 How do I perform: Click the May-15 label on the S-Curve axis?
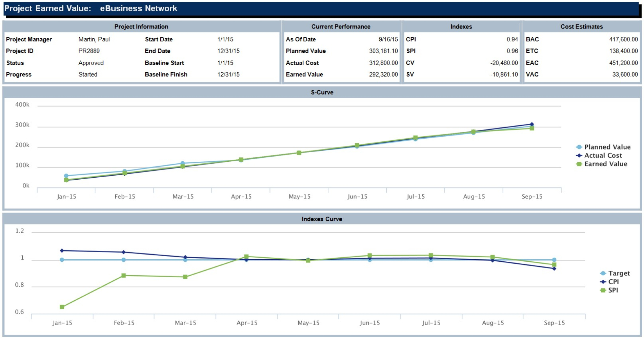300,197
